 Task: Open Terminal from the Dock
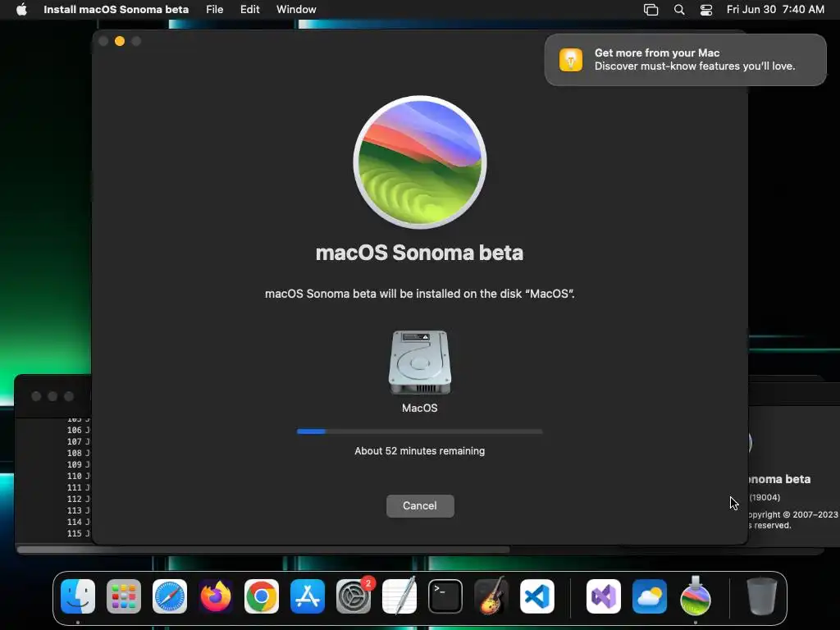pyautogui.click(x=445, y=596)
